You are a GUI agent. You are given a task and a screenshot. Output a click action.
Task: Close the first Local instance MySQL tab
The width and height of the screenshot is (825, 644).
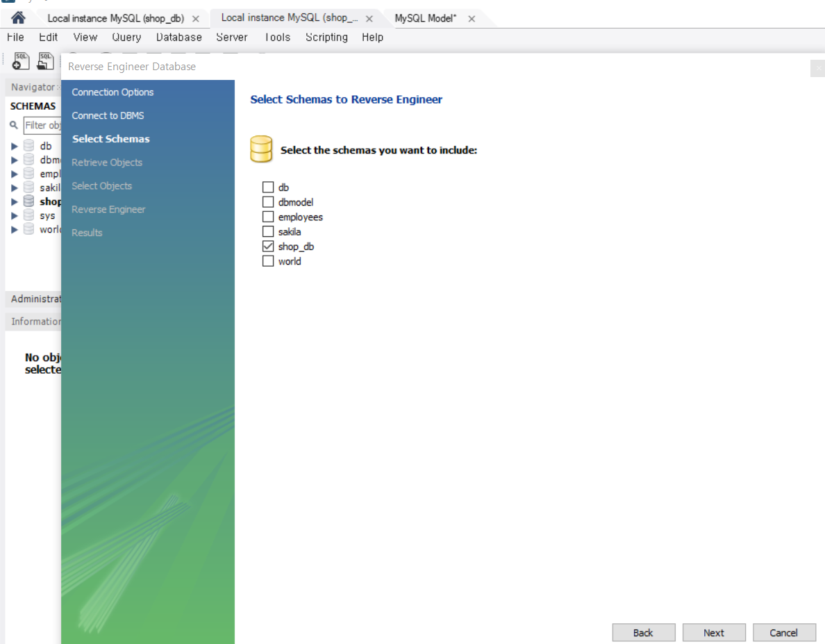click(196, 19)
